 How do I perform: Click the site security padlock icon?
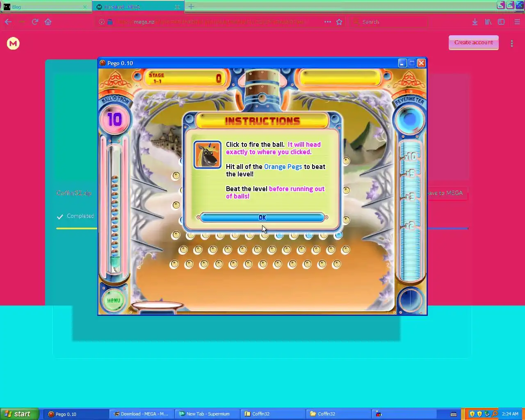(x=110, y=22)
